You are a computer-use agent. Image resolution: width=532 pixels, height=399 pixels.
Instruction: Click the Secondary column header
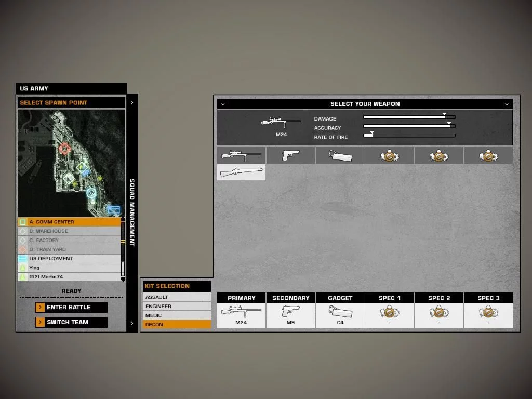click(x=291, y=298)
